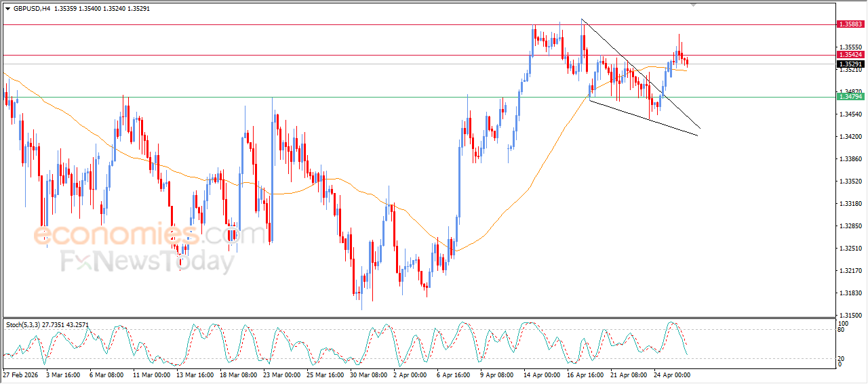This screenshot has width=868, height=384.
Task: Select the red 1.35424 price label
Action: [x=850, y=54]
